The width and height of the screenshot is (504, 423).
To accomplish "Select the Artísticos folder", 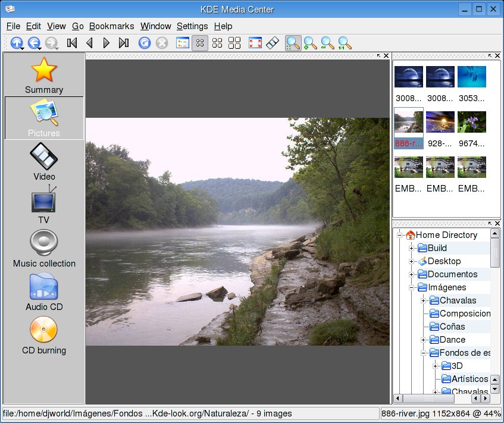I will coord(465,379).
